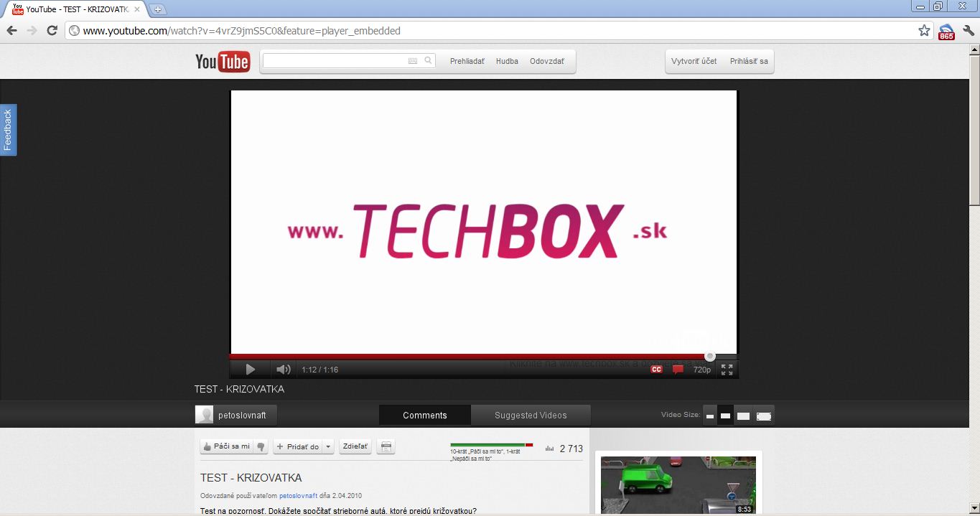This screenshot has height=516, width=980.
Task: Open the 720p quality menu
Action: [x=701, y=370]
